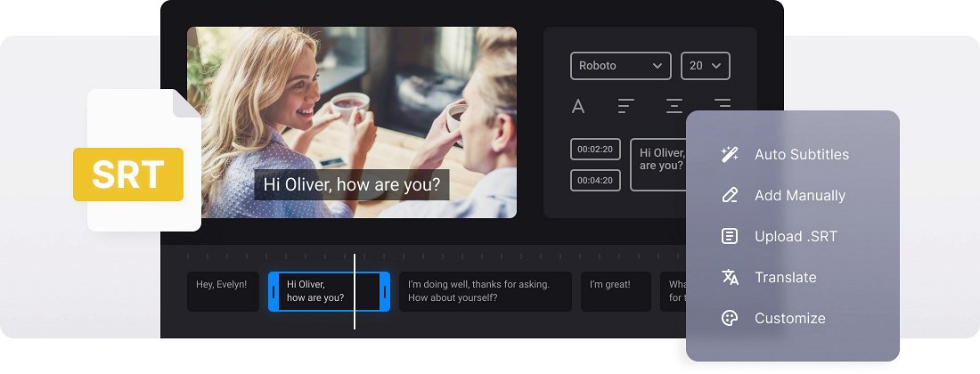The height and width of the screenshot is (374, 980).
Task: Click the pencil icon beside Add Manually
Action: (730, 195)
